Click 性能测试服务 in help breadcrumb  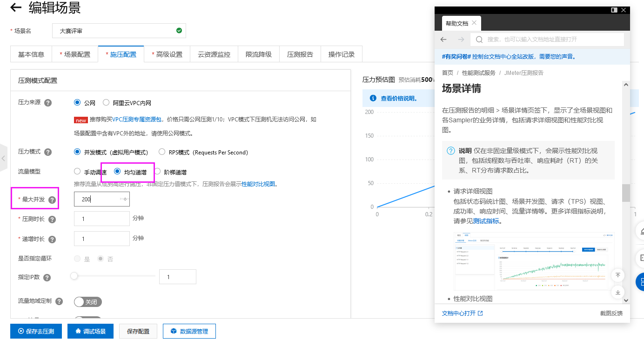coord(479,73)
